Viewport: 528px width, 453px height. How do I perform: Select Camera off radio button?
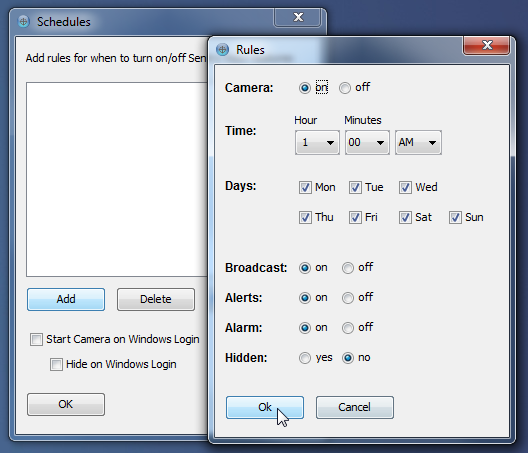click(344, 88)
